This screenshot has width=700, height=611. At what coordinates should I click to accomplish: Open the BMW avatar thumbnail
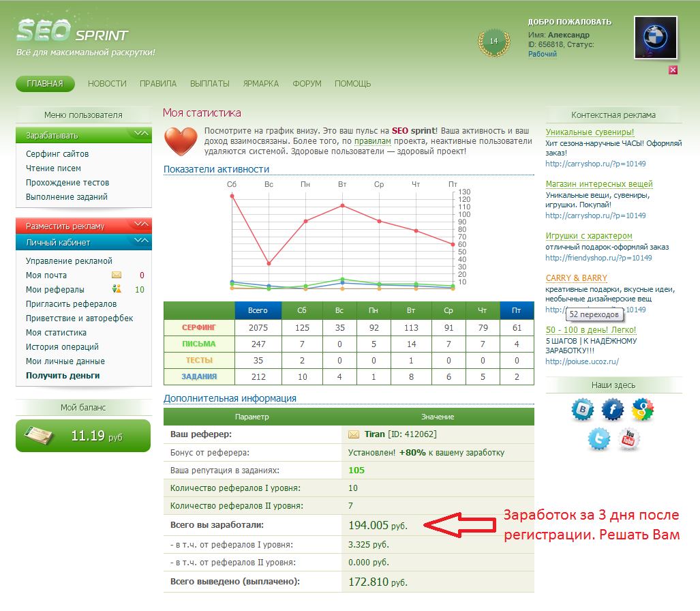(x=656, y=38)
